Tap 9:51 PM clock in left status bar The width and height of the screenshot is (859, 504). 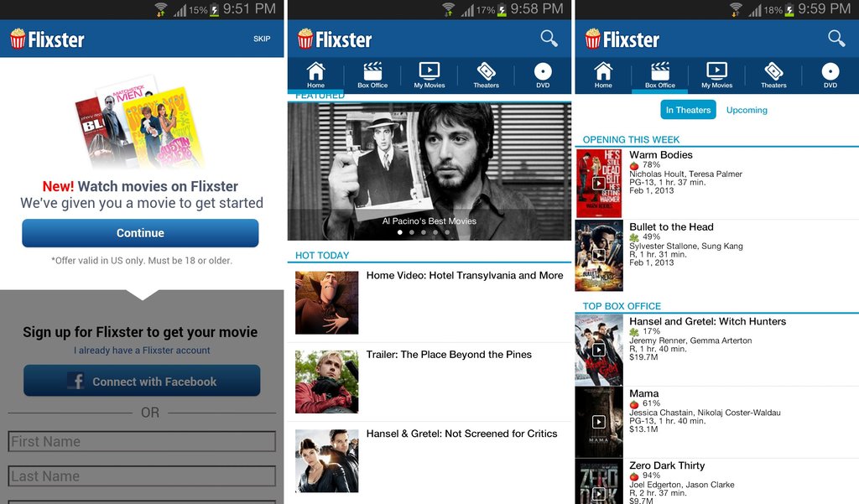coord(249,8)
